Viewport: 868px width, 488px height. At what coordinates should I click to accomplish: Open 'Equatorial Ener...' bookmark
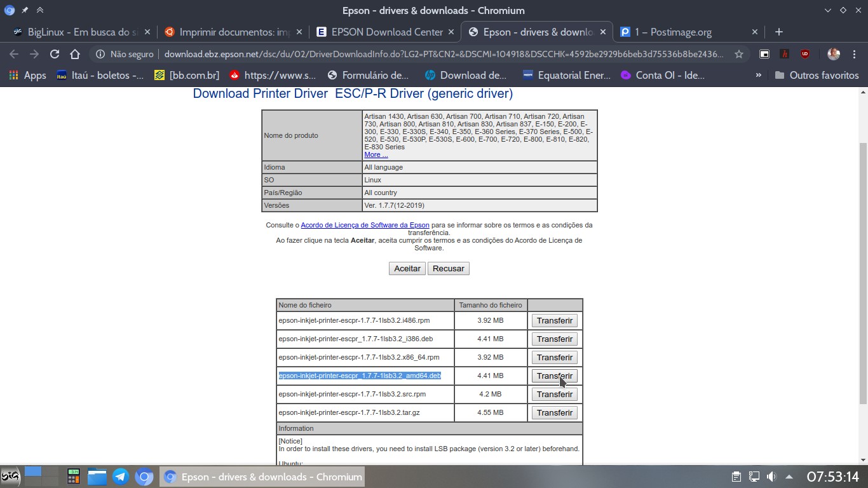tap(567, 75)
